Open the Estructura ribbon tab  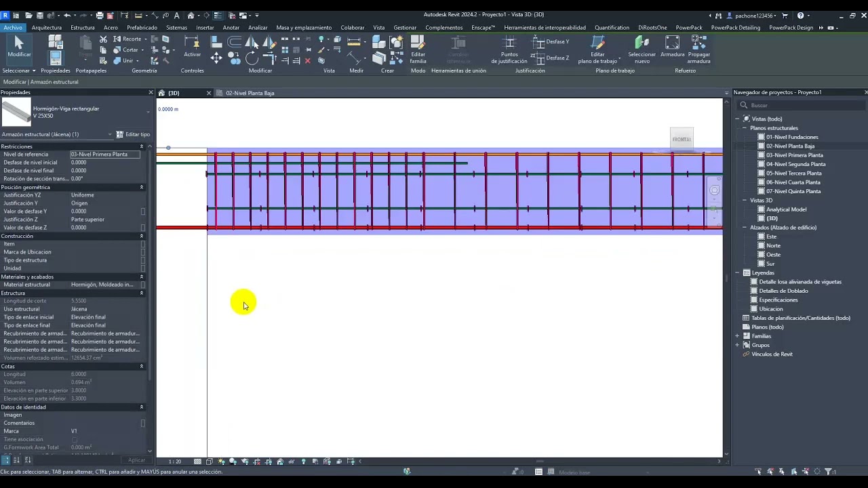click(83, 28)
